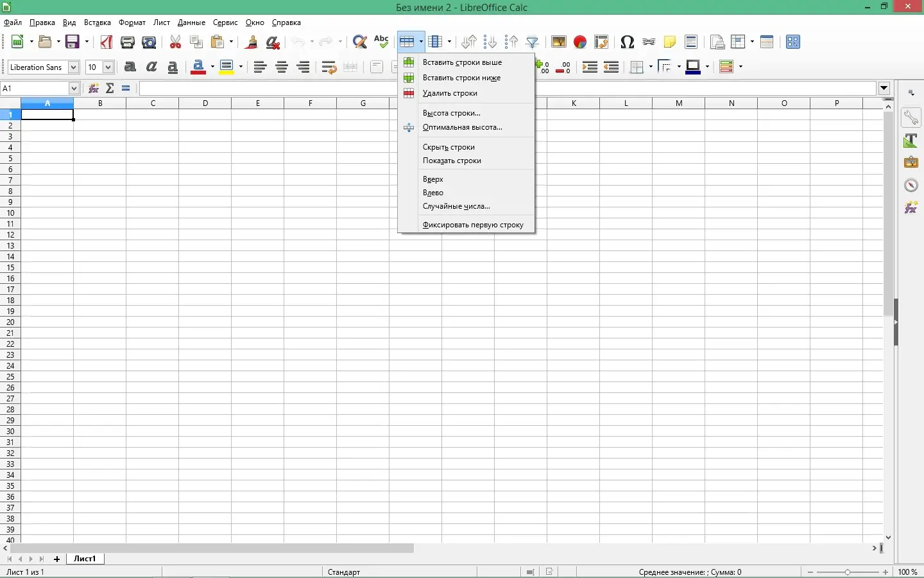Screen dimensions: 924x578
Task: Activate the clone formatting paintbrush
Action: click(x=252, y=42)
